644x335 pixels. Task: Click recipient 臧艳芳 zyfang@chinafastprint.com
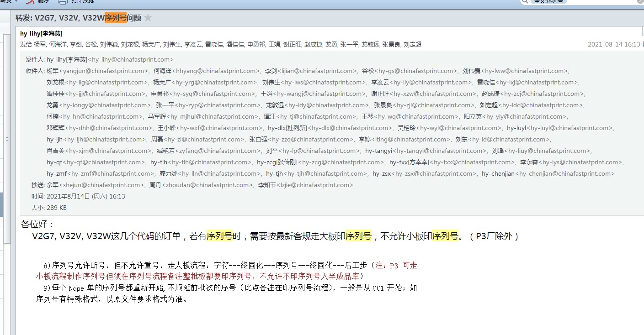[209, 151]
